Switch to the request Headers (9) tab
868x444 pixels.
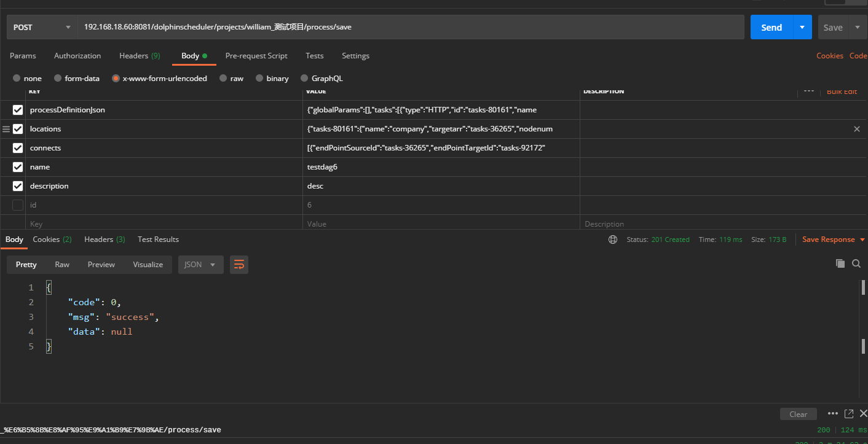(x=140, y=56)
